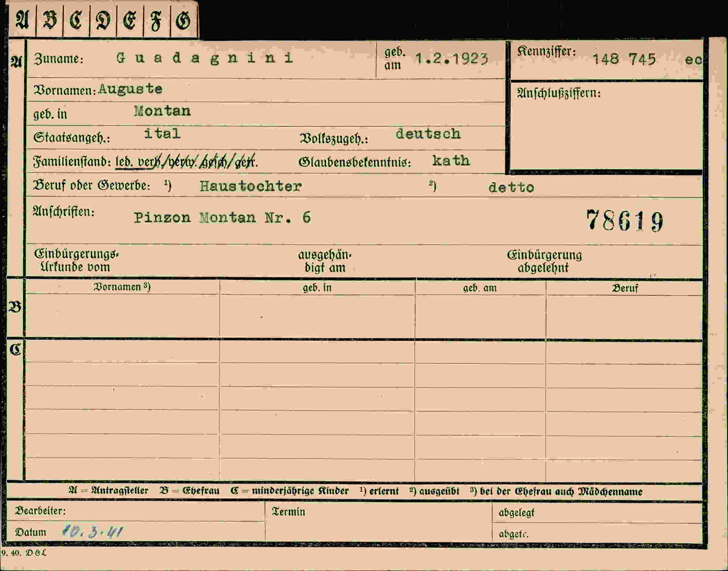Click the 'Zuname:' field label

pos(58,59)
